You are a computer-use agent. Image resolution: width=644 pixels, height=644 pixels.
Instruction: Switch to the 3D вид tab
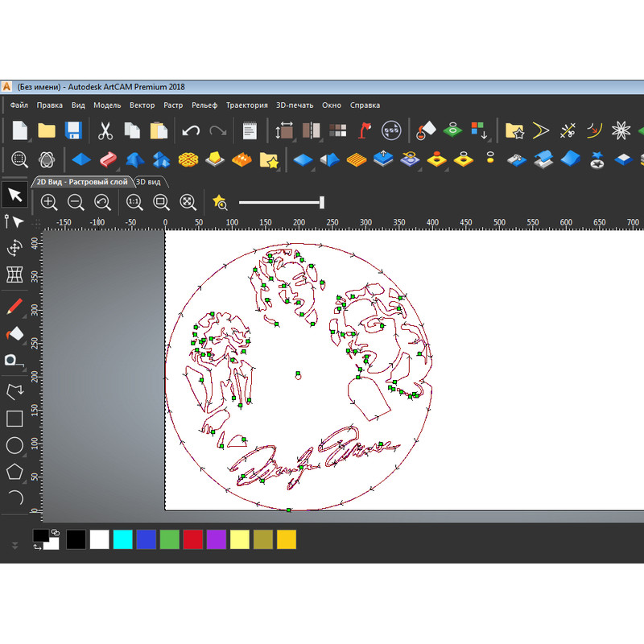pos(148,182)
